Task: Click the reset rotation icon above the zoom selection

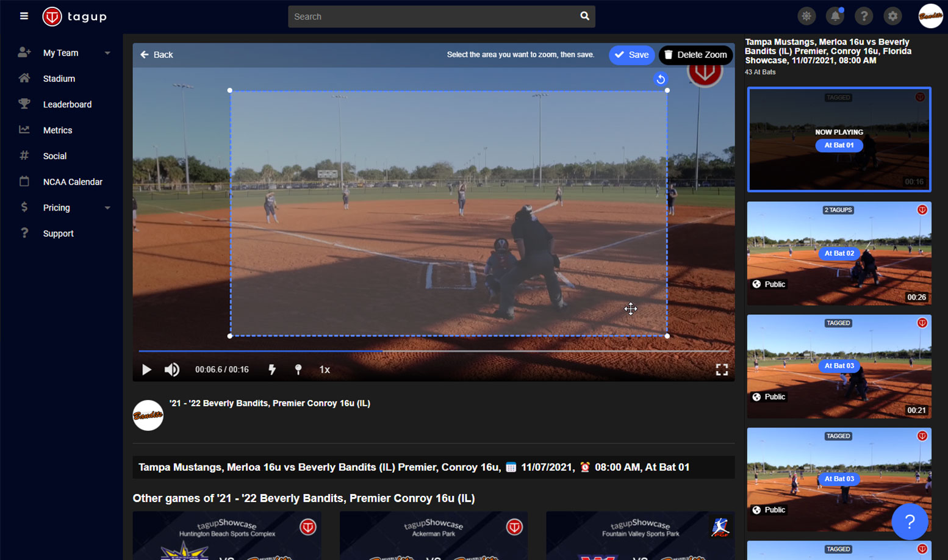Action: tap(661, 79)
